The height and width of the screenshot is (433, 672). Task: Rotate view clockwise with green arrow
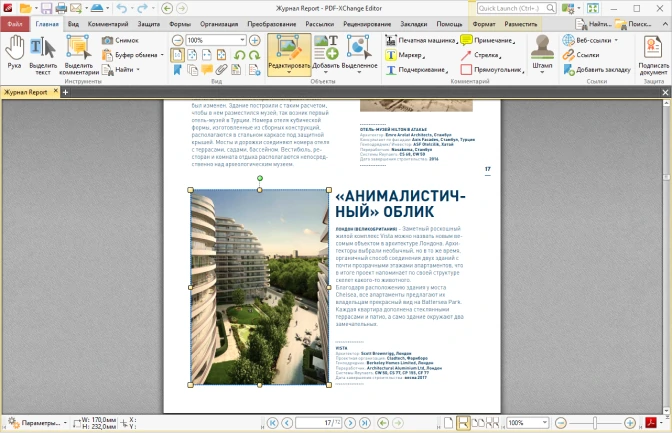point(255,55)
